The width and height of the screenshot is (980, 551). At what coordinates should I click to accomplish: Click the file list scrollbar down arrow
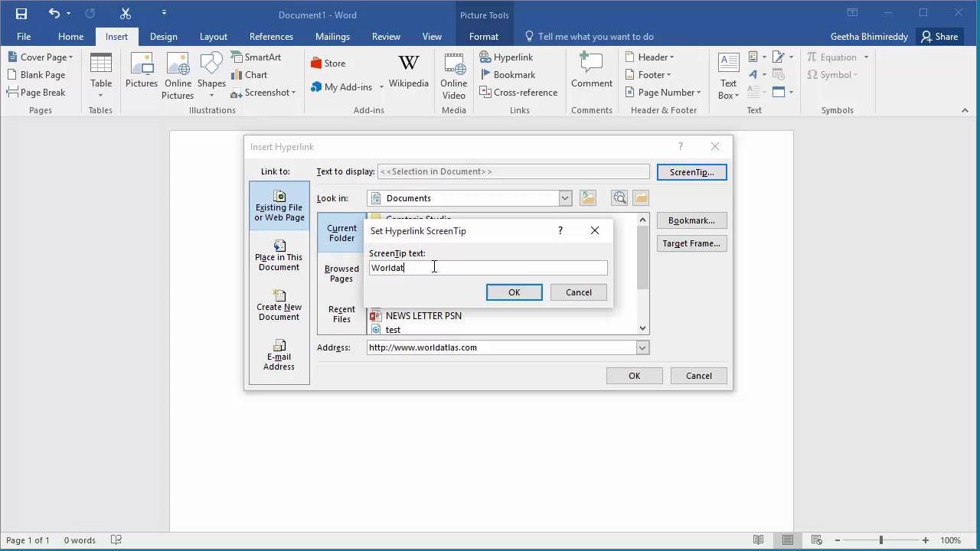642,328
